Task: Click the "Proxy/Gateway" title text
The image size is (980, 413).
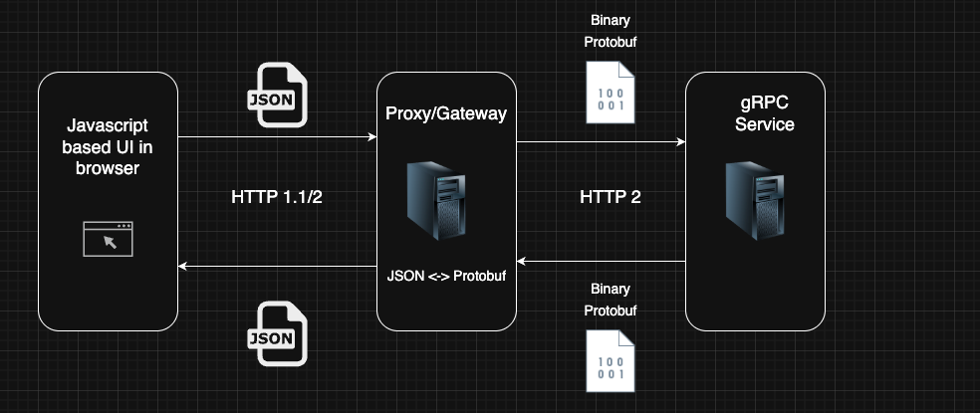Action: coord(446,113)
